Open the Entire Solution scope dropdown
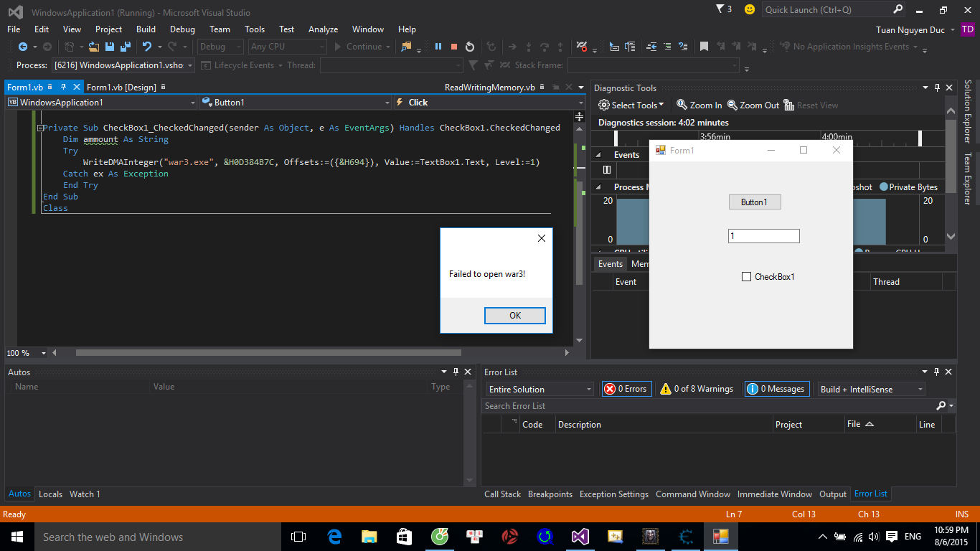This screenshot has width=980, height=551. coord(540,389)
